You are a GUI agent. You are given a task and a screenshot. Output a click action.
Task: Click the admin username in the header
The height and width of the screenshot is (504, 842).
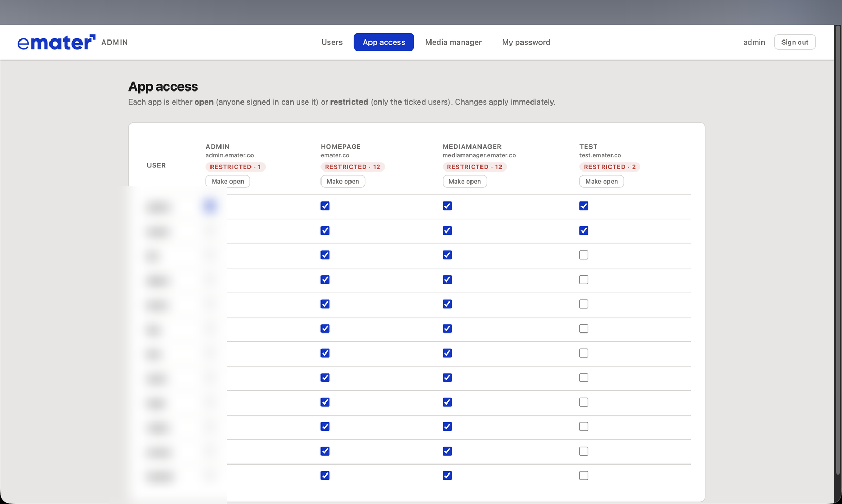754,42
